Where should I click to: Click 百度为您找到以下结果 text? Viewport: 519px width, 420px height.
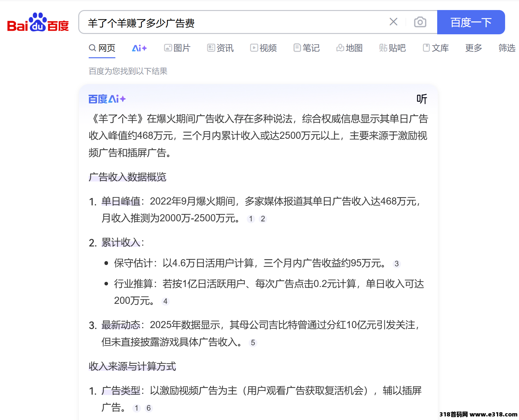(x=128, y=71)
